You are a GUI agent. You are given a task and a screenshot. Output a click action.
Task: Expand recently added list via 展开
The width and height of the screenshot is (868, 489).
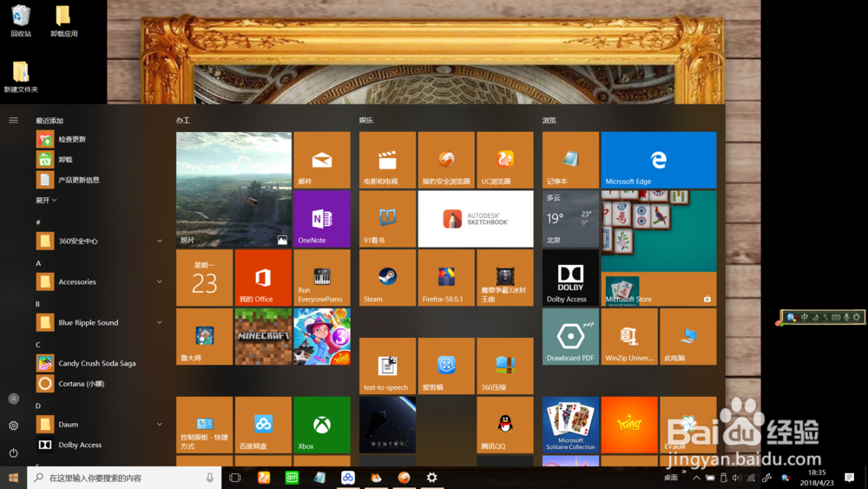click(x=46, y=200)
